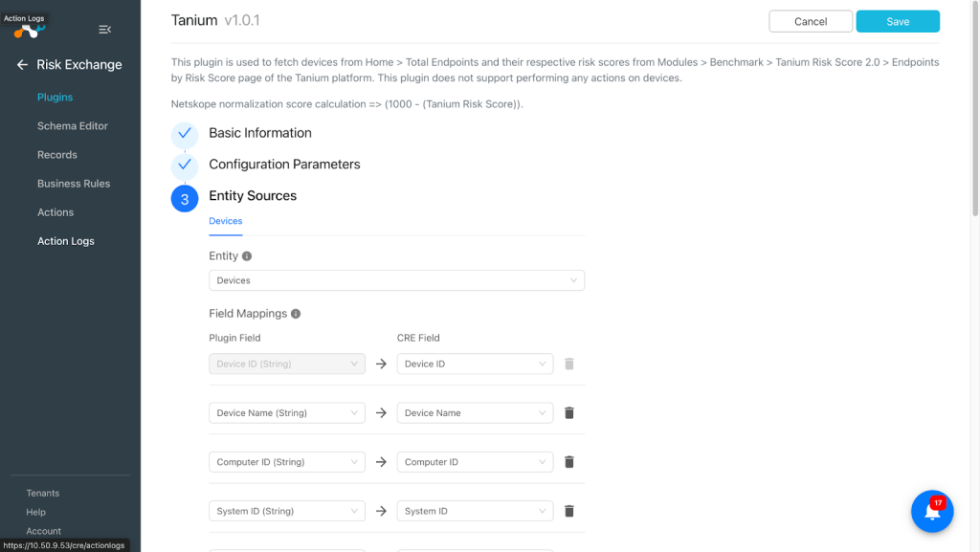Viewport: 980px width, 552px height.
Task: Click Configuration Parameters step title
Action: pyautogui.click(x=284, y=165)
